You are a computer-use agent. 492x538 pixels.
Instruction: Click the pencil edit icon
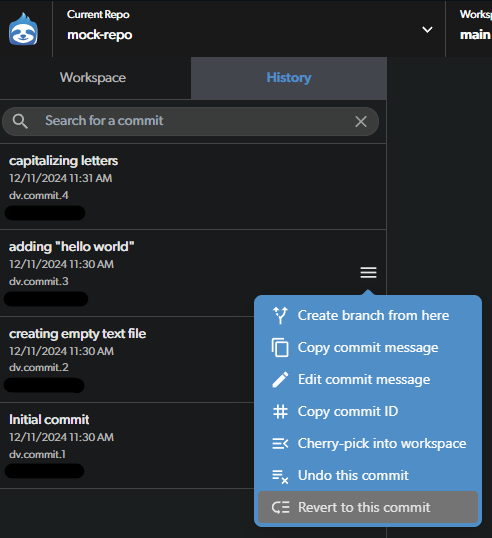pyautogui.click(x=280, y=379)
